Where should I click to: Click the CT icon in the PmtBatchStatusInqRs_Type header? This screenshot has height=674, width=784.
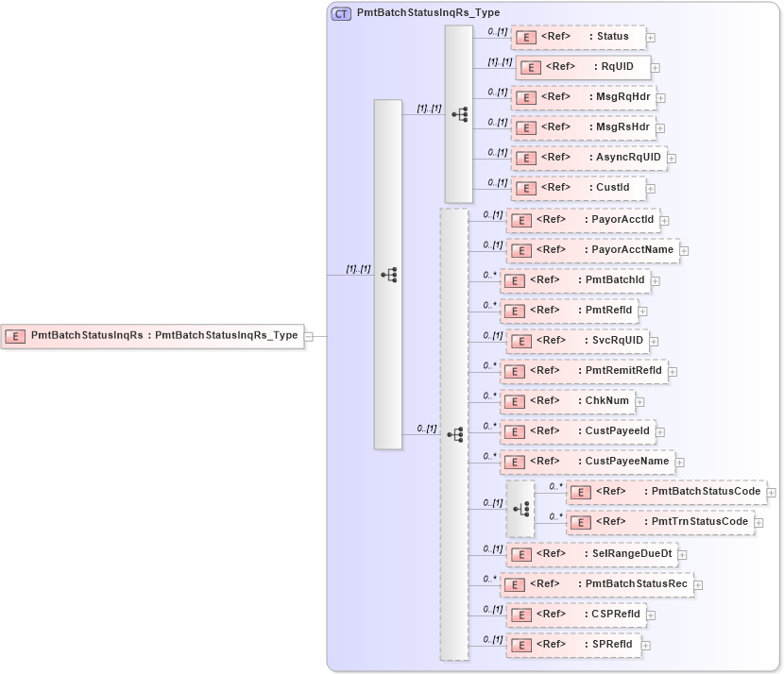(x=340, y=13)
